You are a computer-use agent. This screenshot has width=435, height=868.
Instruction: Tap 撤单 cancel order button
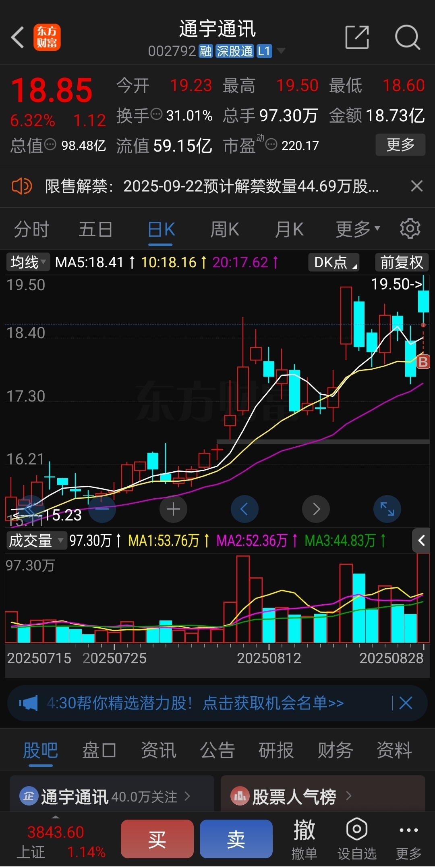304,841
